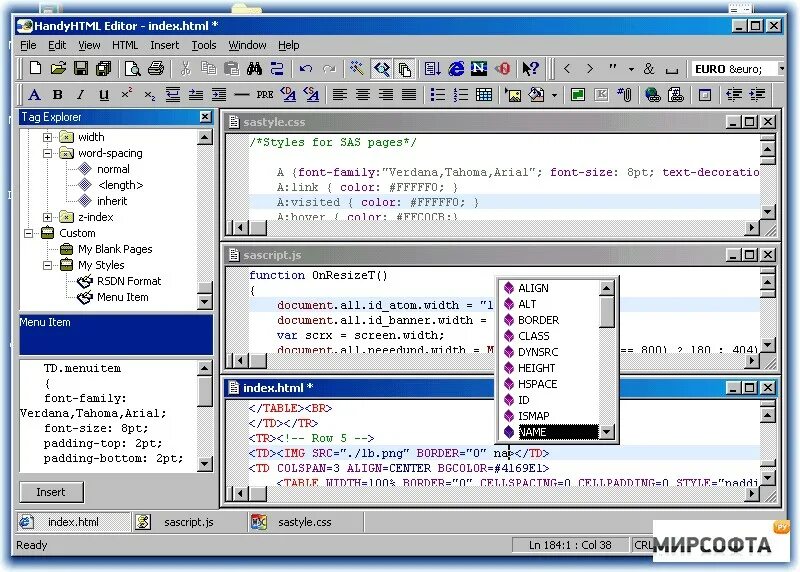Open the quote entity dropdown arrow
This screenshot has width=800, height=572.
(x=631, y=69)
